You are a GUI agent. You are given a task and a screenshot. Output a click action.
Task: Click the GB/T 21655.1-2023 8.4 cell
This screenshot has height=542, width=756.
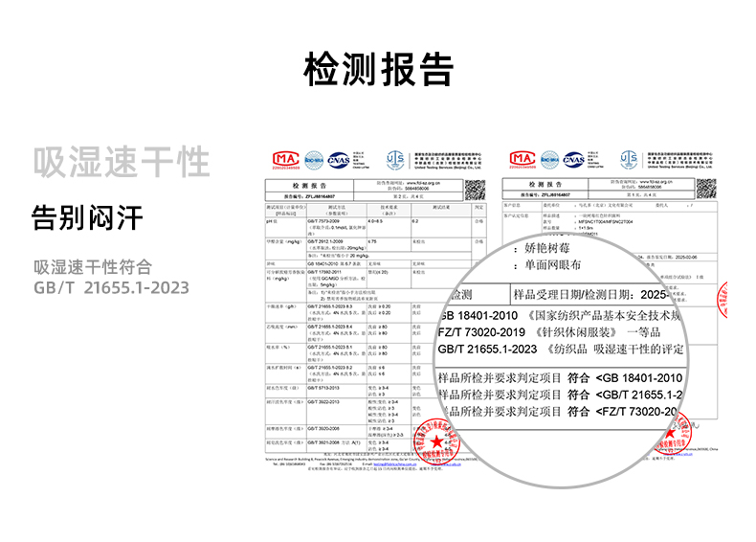pos(337,333)
